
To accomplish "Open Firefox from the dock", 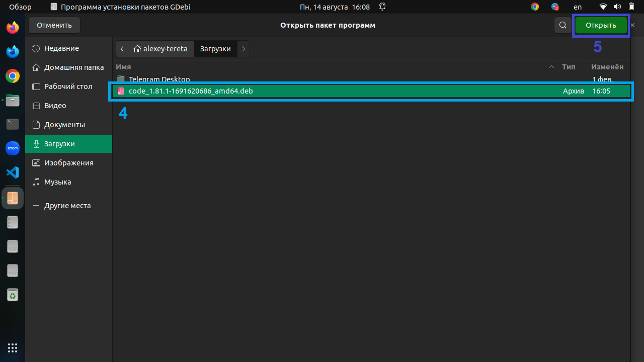I will [x=13, y=27].
